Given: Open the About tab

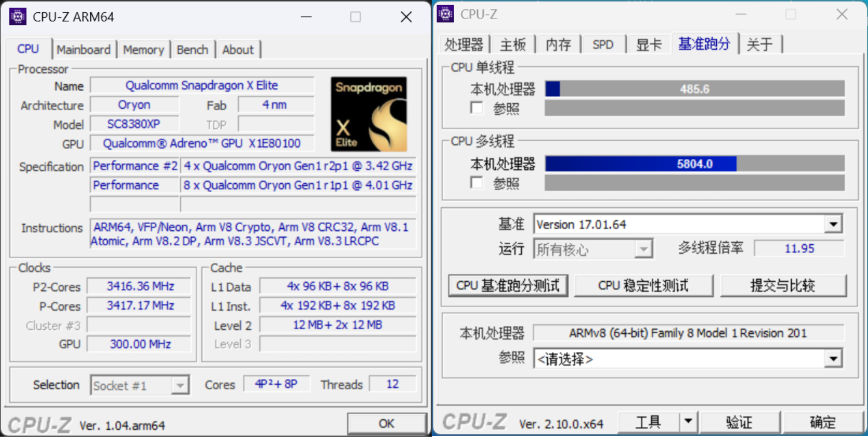Looking at the screenshot, I should pyautogui.click(x=238, y=50).
